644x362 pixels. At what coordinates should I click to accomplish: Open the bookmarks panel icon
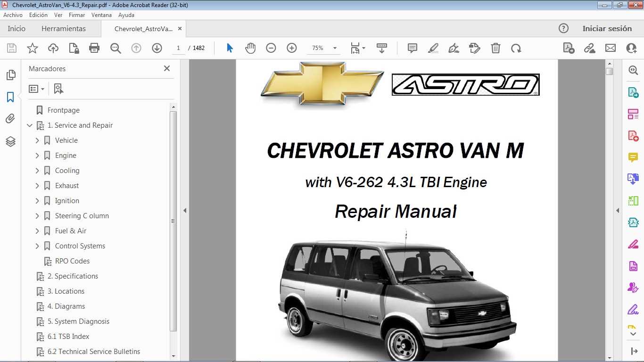pos(10,97)
